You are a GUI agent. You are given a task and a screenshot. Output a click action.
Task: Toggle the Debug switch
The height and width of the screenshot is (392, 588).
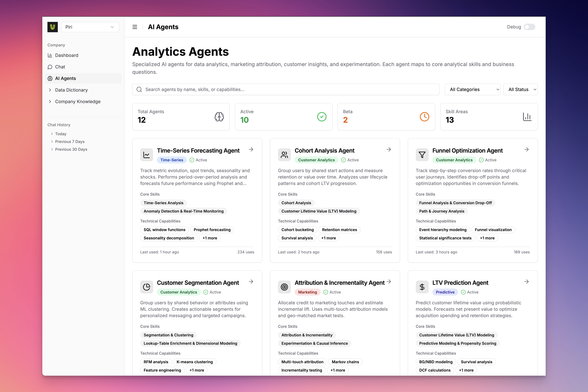tap(529, 27)
